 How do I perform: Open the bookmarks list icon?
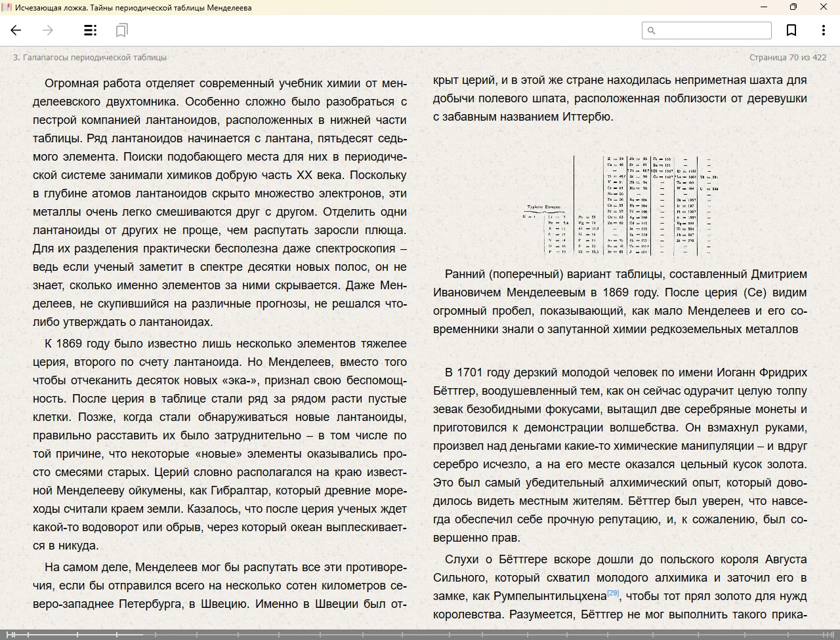[x=121, y=30]
